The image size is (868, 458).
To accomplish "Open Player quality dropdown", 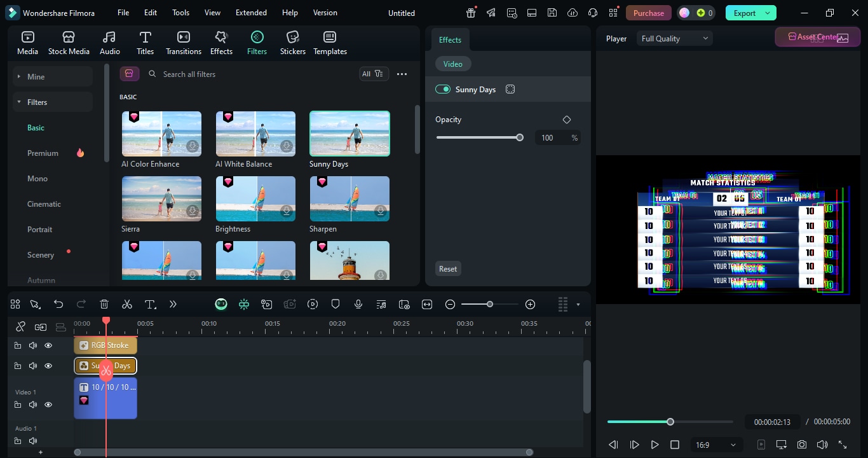I will coord(674,39).
